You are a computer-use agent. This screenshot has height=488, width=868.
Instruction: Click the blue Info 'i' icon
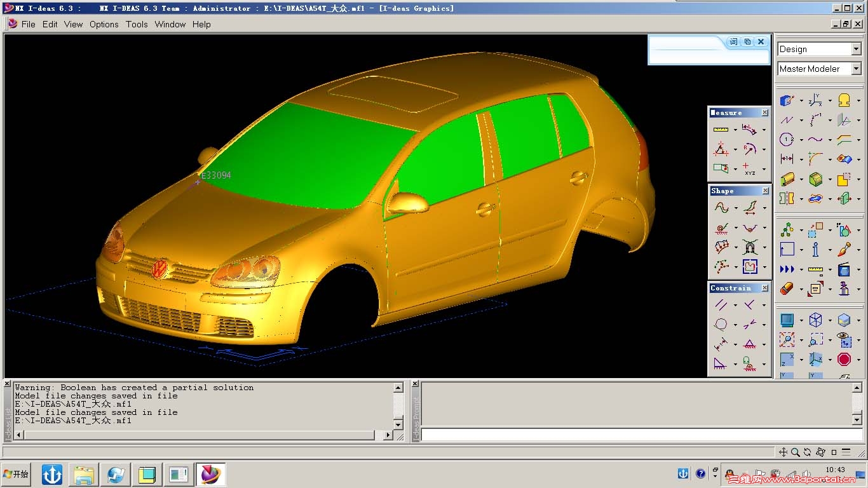815,250
